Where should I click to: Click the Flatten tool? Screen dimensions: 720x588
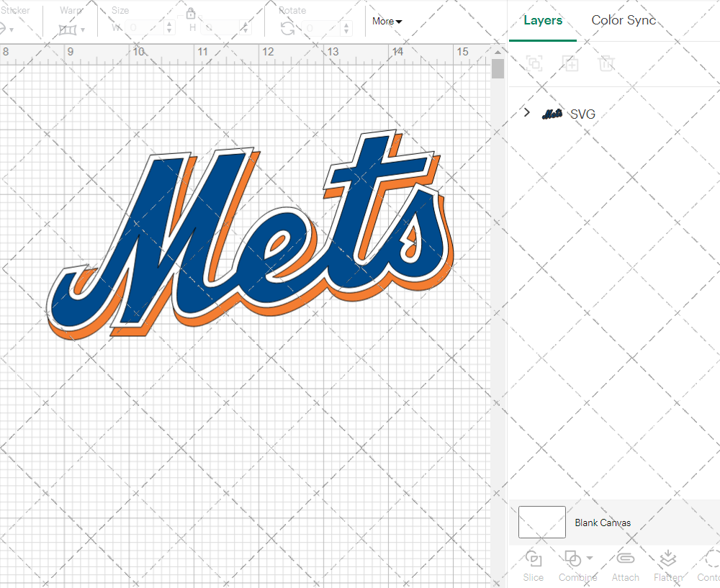[x=668, y=566]
